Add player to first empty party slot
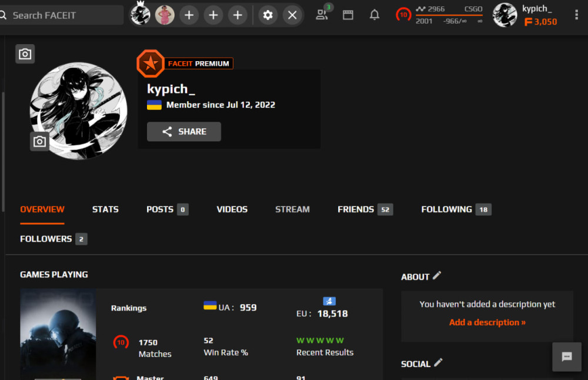The height and width of the screenshot is (380, 588). pos(189,15)
